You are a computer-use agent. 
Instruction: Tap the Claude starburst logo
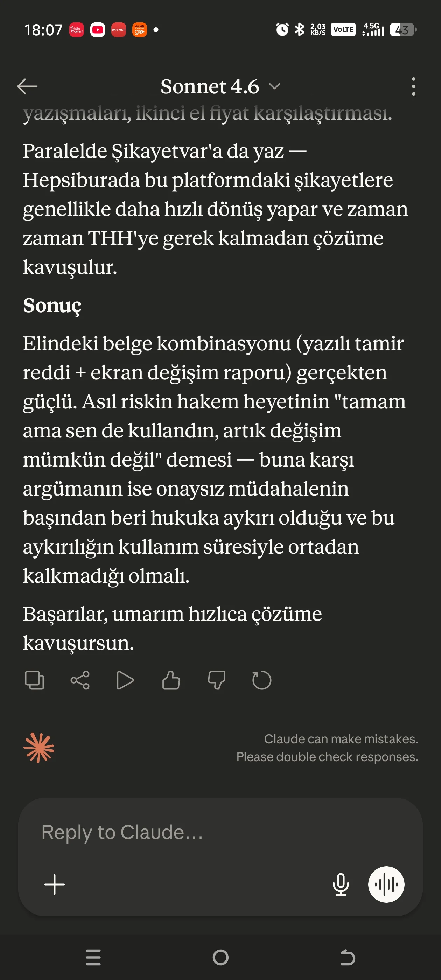coord(39,748)
